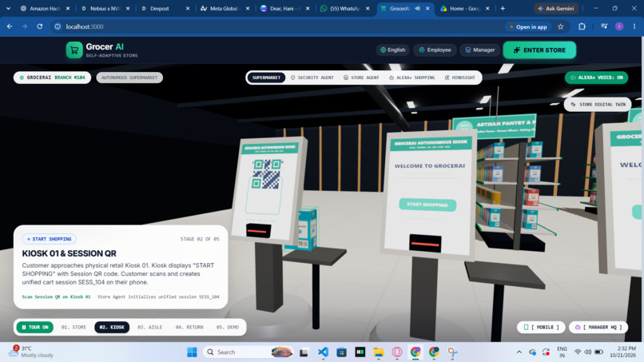Image resolution: width=644 pixels, height=362 pixels.
Task: Pause the tour with TOUR ON button
Action: coord(35,327)
